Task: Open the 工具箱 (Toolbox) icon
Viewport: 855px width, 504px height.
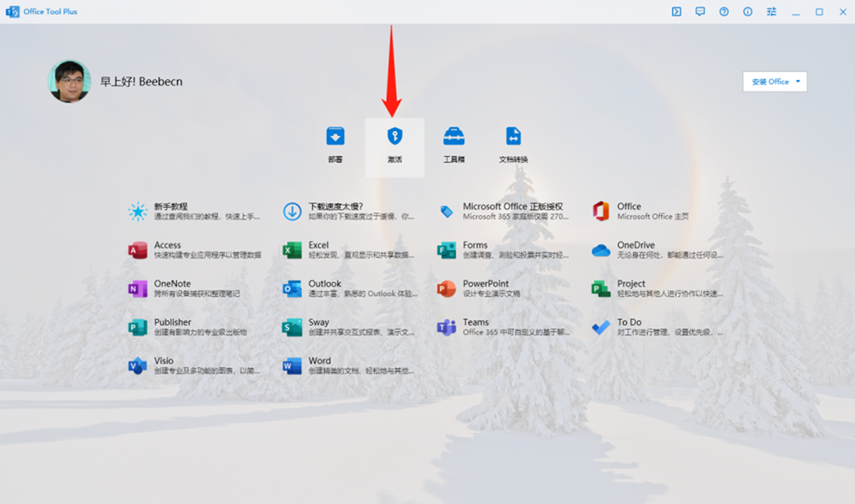Action: [x=453, y=136]
